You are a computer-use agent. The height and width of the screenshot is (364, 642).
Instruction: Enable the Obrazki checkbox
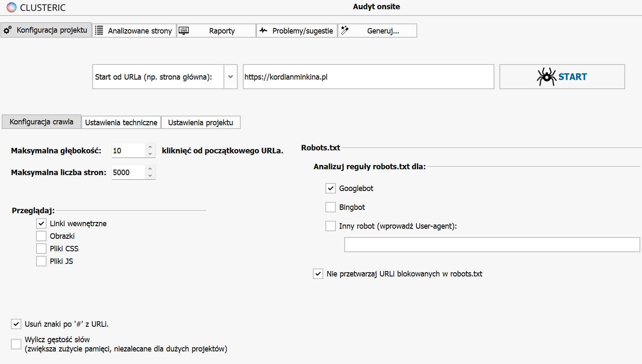click(41, 236)
